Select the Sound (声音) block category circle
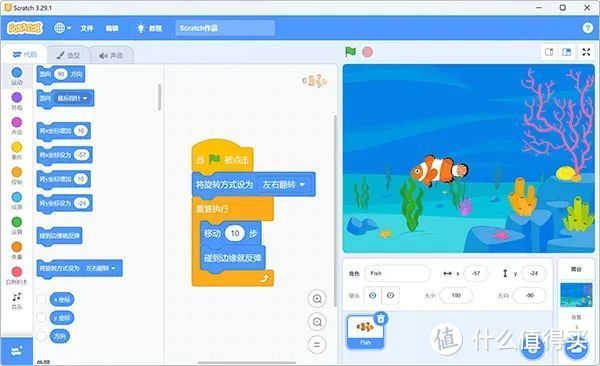 16,123
